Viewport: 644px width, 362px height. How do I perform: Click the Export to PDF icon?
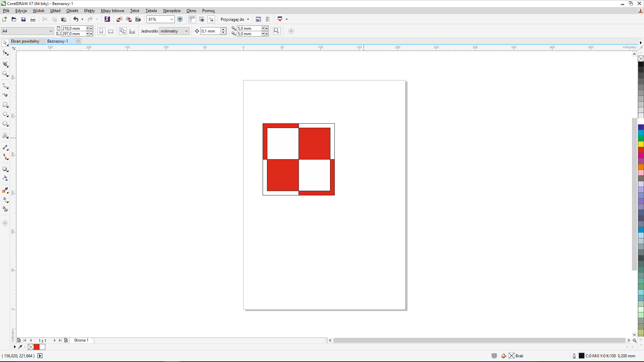tap(138, 19)
